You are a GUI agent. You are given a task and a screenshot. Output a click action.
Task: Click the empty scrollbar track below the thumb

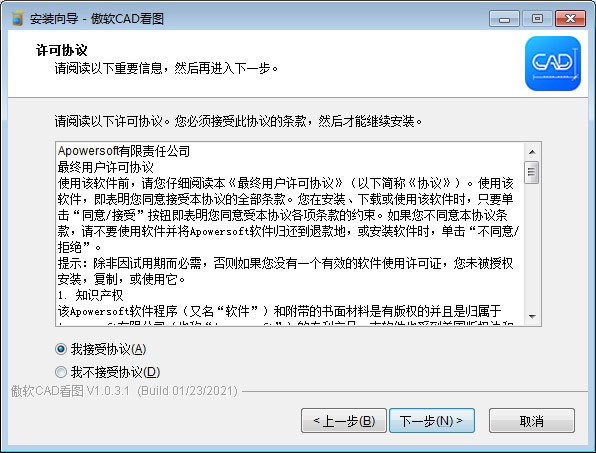(x=532, y=246)
